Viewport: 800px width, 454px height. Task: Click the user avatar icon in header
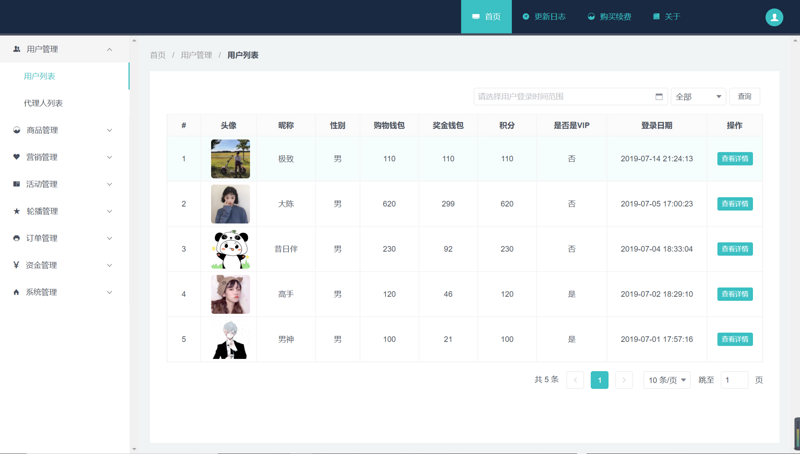tap(774, 17)
